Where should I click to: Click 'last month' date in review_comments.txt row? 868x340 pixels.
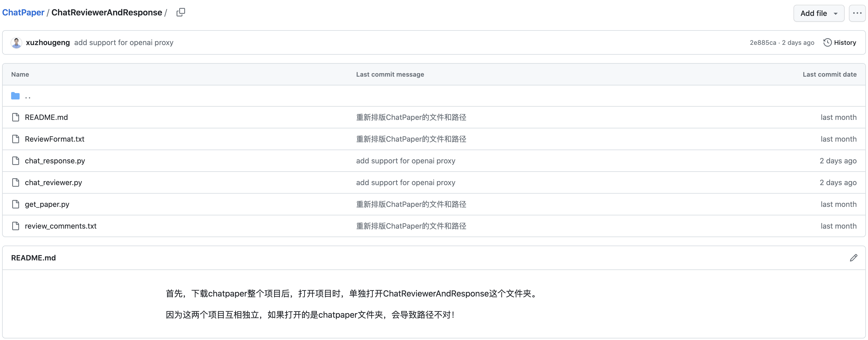pos(838,226)
